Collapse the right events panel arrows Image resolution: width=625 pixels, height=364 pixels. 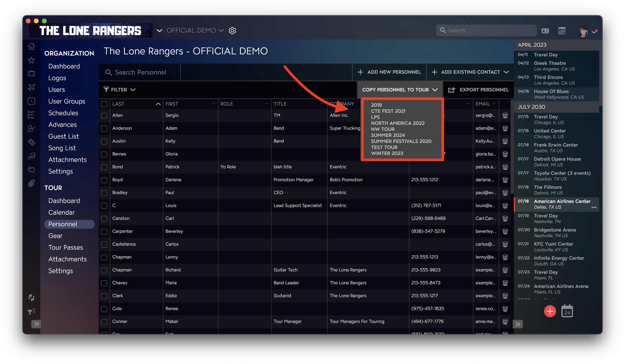click(518, 324)
